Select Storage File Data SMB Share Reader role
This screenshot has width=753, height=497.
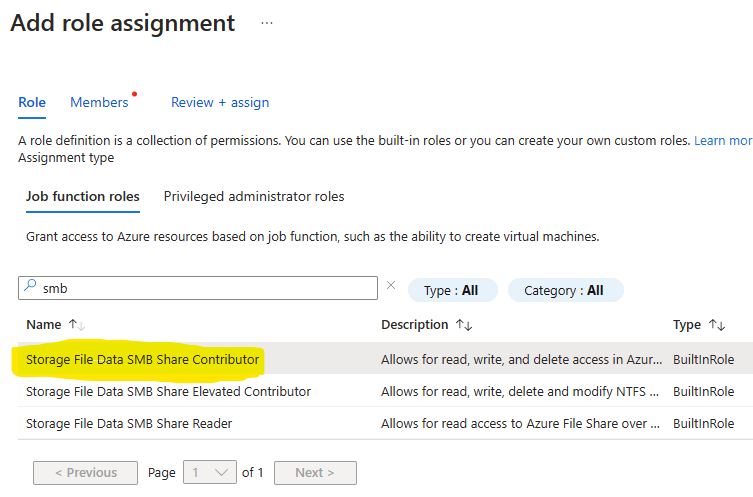[129, 424]
